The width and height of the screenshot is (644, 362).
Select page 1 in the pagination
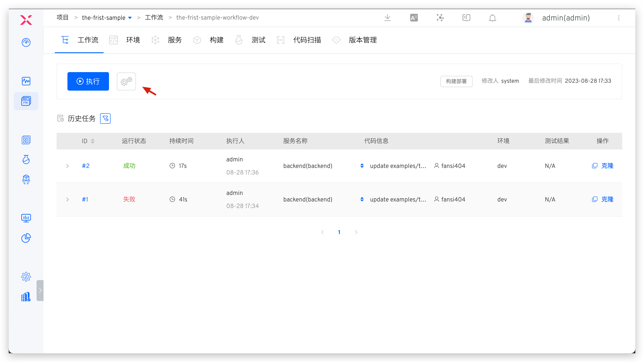339,232
